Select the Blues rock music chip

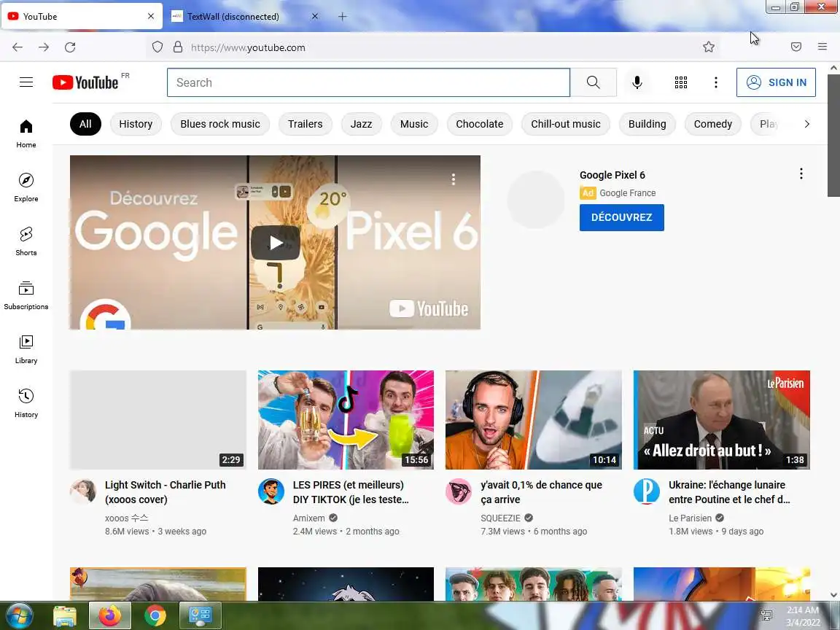(x=220, y=124)
